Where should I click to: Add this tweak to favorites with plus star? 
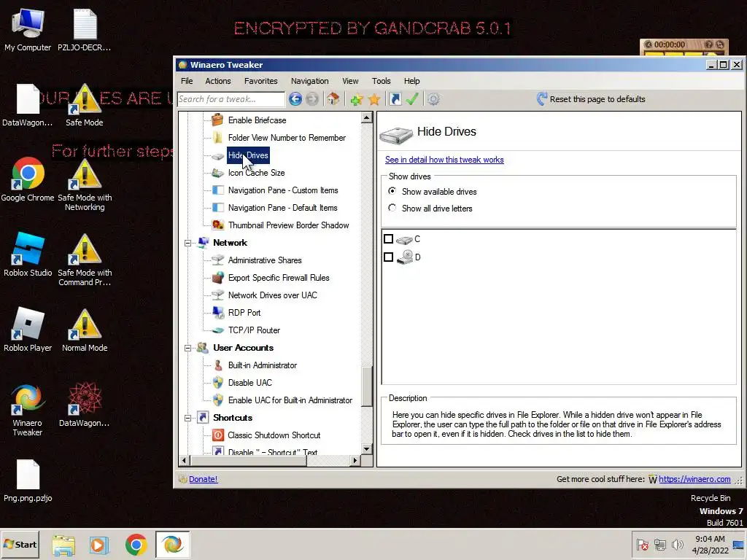tap(356, 99)
